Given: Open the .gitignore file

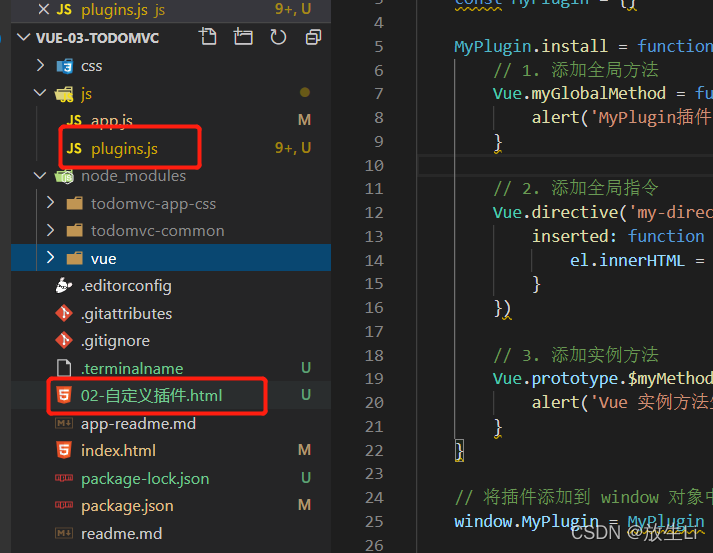Looking at the screenshot, I should click(115, 341).
